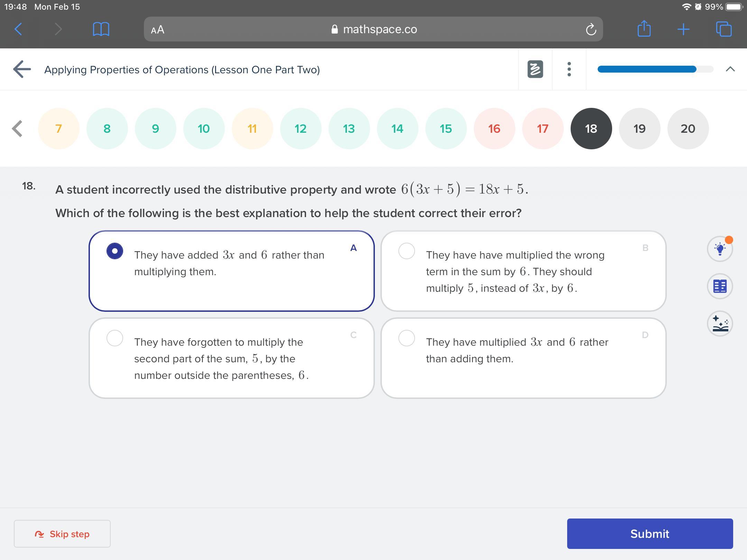Open the lightbulb hint icon

[720, 249]
